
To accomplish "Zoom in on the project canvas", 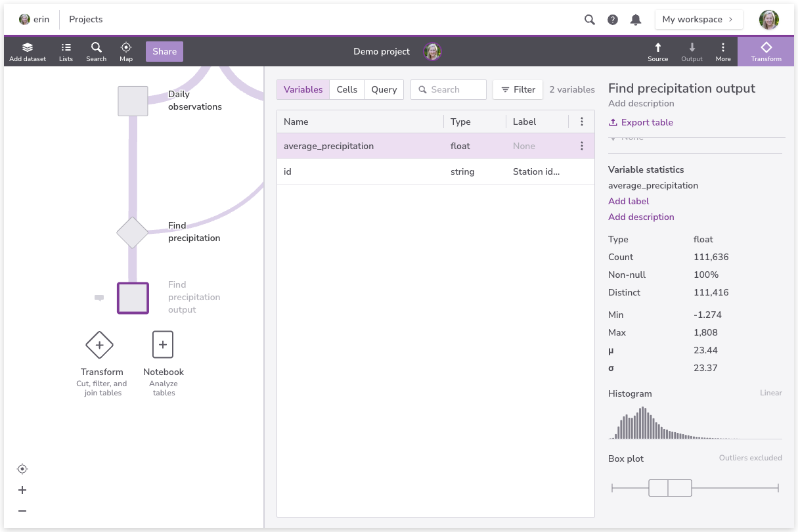I will 22,490.
